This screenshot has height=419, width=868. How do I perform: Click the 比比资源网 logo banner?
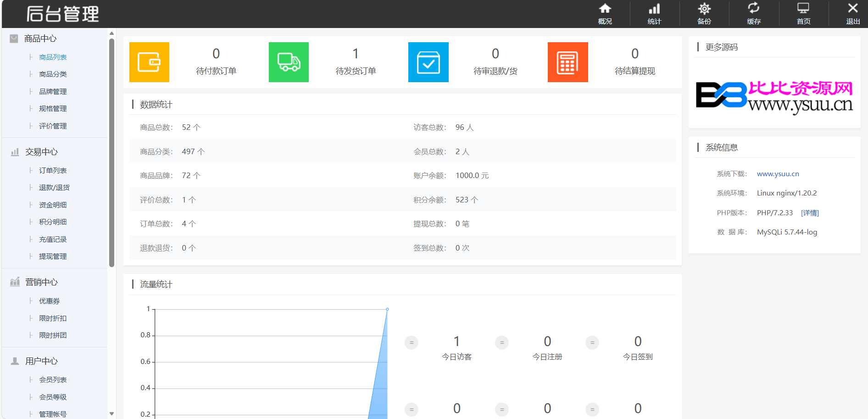(774, 96)
